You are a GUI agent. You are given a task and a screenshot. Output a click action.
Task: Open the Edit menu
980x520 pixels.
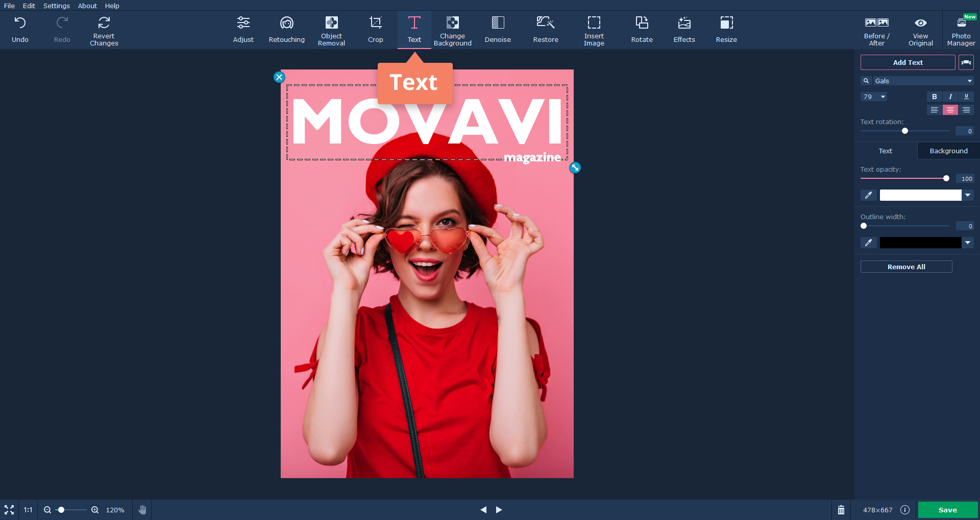click(x=29, y=6)
